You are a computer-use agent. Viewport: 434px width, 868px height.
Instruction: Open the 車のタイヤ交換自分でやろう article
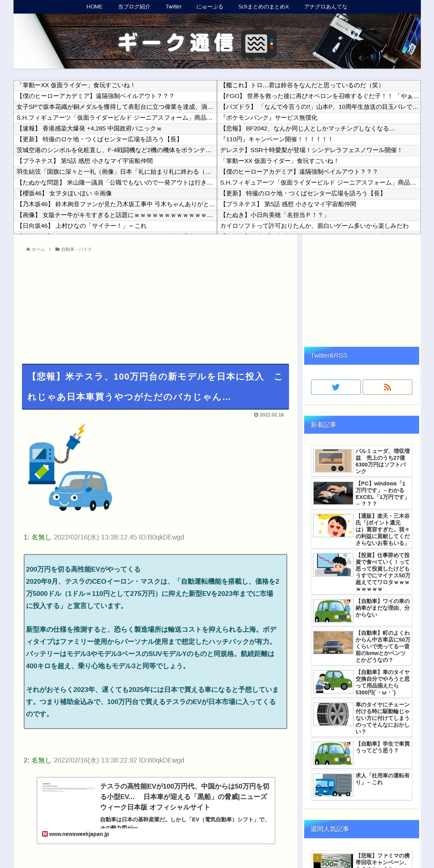(362, 682)
